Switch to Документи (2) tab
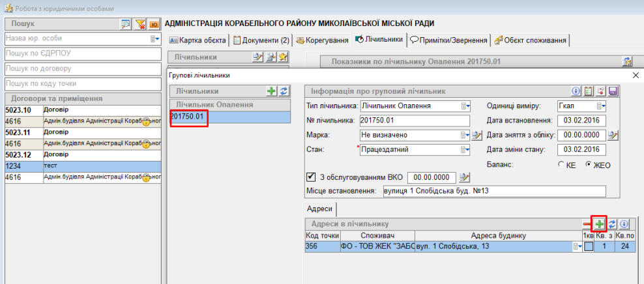This screenshot has width=644, height=284. tap(261, 40)
